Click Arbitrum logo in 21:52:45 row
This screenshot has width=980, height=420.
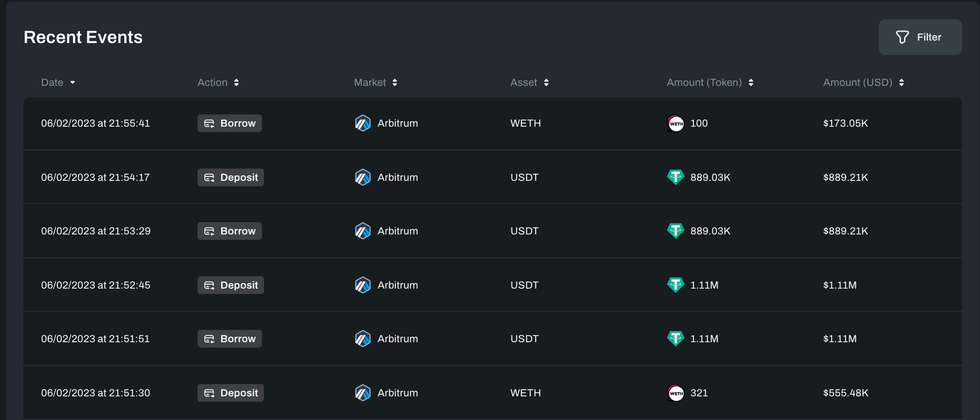363,285
